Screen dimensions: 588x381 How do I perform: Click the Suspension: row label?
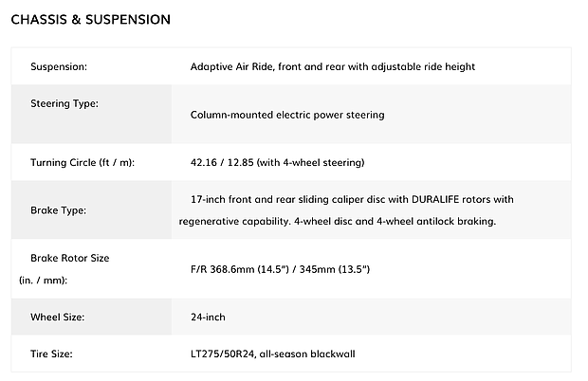click(x=59, y=67)
